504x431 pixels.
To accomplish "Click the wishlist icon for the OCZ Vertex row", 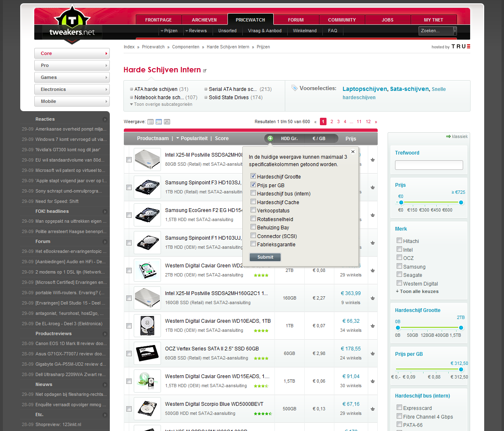I will [372, 353].
